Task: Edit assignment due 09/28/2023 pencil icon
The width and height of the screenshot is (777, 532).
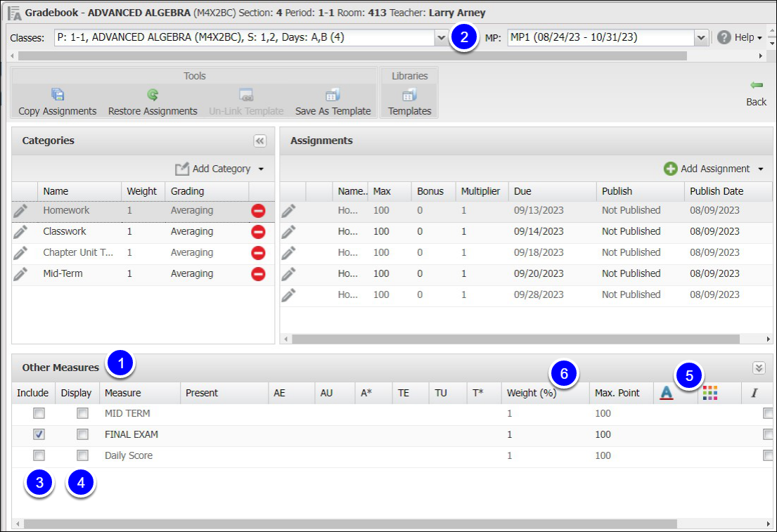Action: pos(288,295)
